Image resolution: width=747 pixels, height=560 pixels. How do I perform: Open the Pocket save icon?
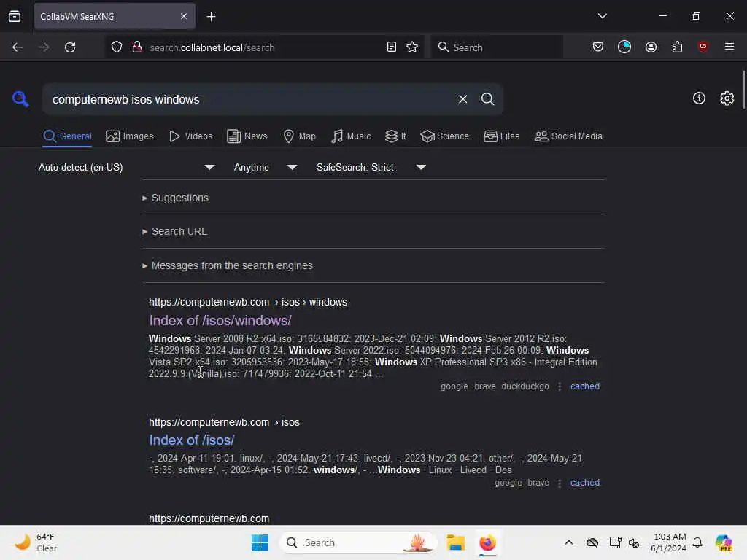(x=598, y=47)
